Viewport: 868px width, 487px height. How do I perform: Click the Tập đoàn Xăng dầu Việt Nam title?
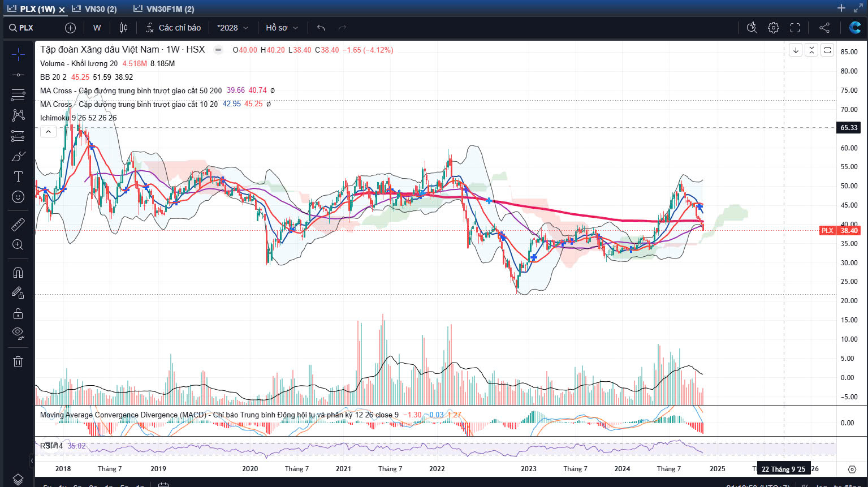pyautogui.click(x=100, y=49)
